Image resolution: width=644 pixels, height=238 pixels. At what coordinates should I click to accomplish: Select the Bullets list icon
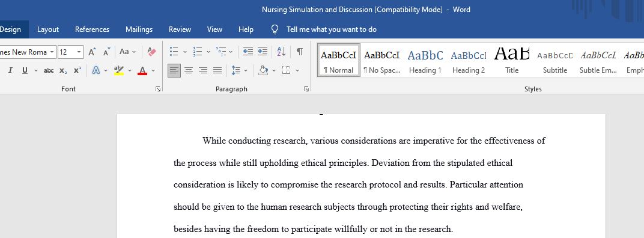pos(174,51)
